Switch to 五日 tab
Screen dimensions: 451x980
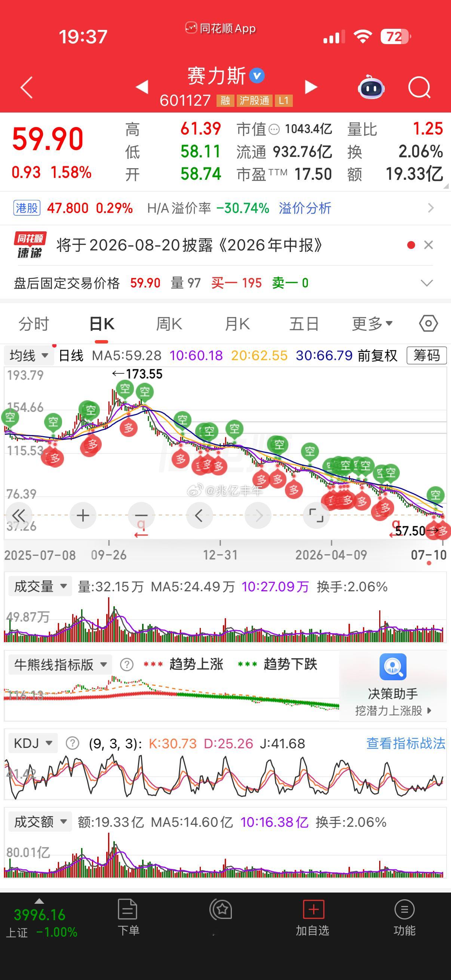[304, 324]
